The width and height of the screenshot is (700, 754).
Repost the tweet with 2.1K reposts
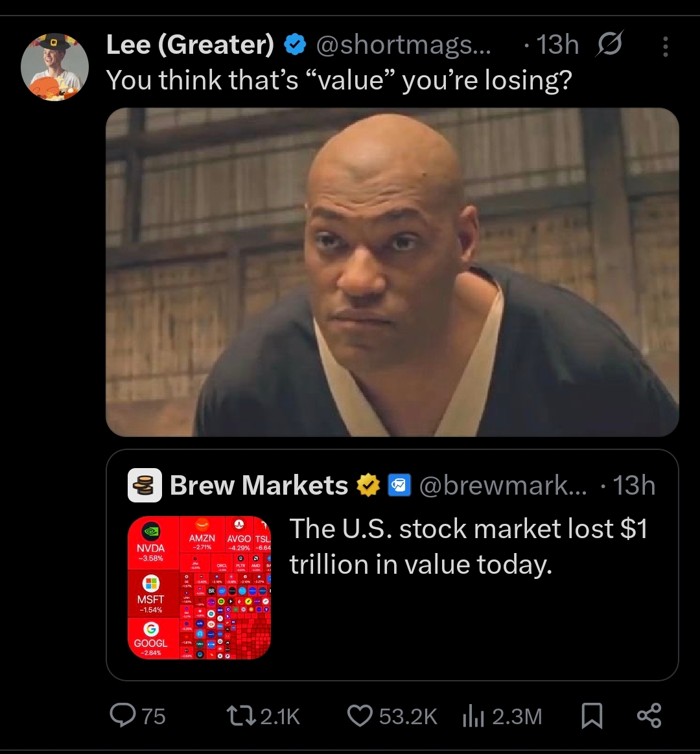235,715
